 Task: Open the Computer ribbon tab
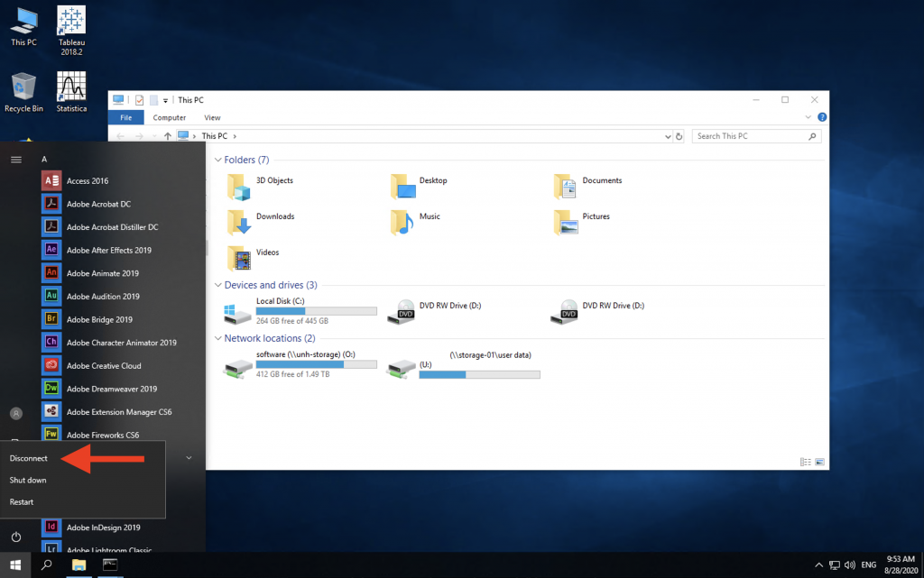click(x=169, y=117)
